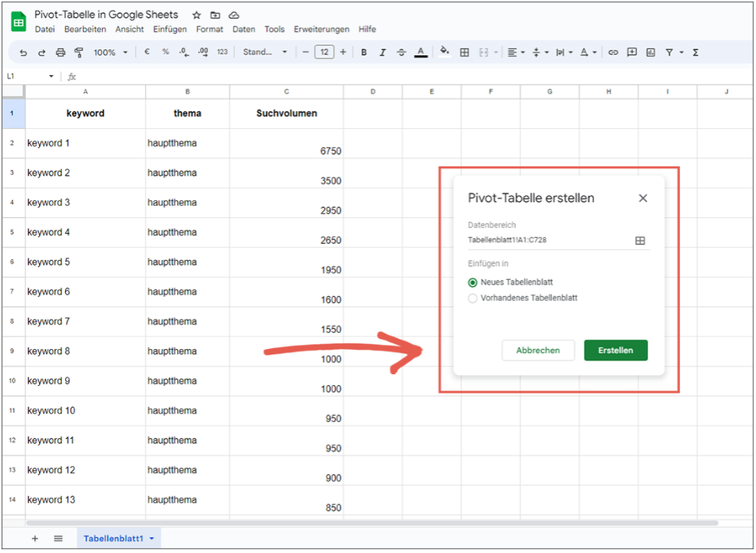Select the cell containing "keyword 7"
The width and height of the screenshot is (756, 553).
85,321
